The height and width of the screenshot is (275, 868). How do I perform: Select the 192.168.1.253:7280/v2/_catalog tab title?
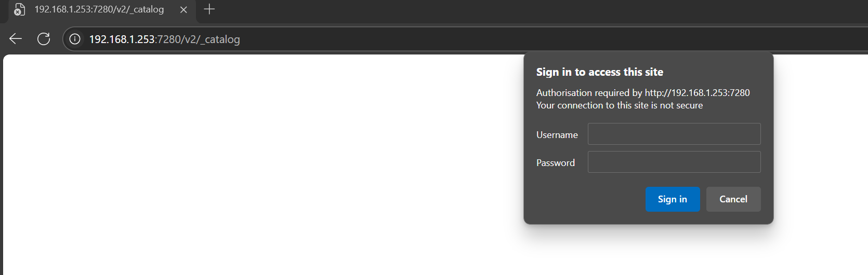(99, 9)
